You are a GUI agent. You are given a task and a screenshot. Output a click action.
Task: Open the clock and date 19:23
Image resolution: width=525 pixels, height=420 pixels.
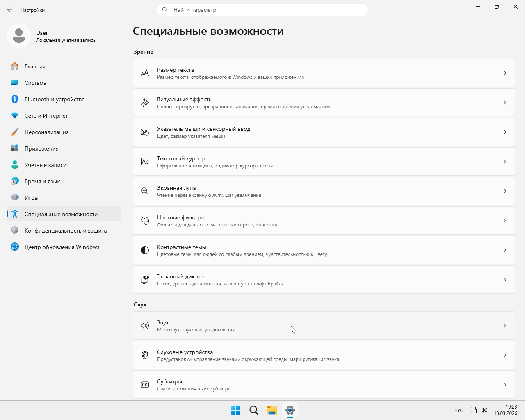[506, 410]
